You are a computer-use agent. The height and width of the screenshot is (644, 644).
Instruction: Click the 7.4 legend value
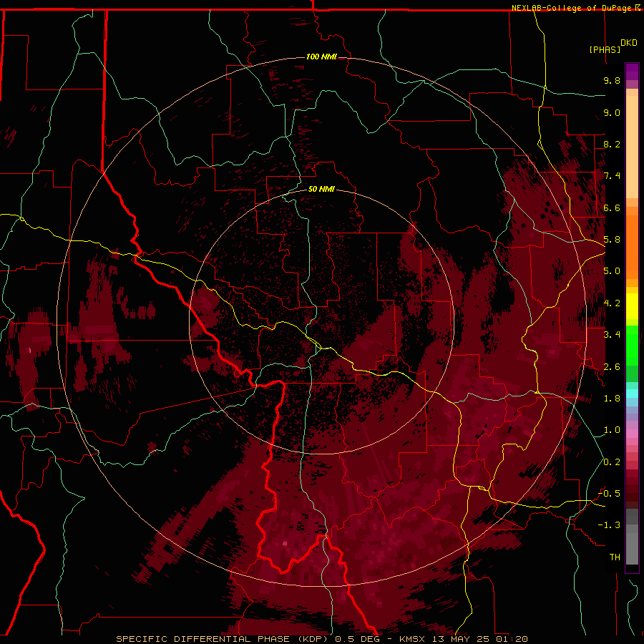612,176
